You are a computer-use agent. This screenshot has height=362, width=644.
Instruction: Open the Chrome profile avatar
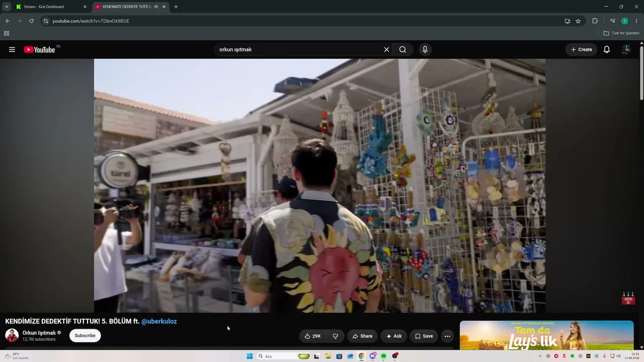click(x=624, y=21)
